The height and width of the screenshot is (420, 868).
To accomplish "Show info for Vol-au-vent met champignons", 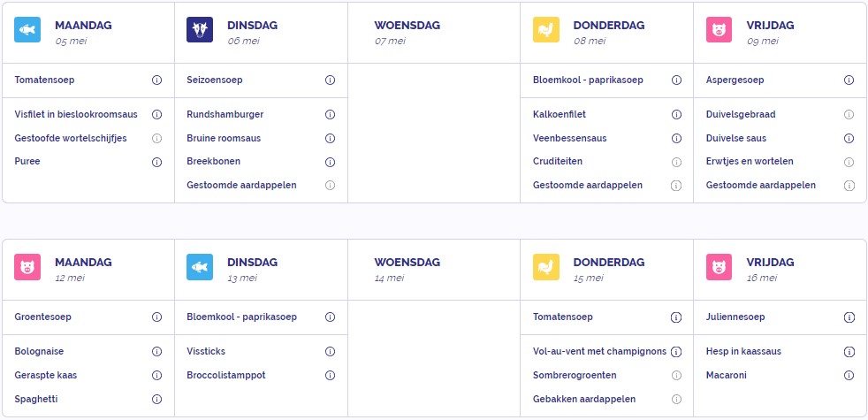I will tap(676, 352).
